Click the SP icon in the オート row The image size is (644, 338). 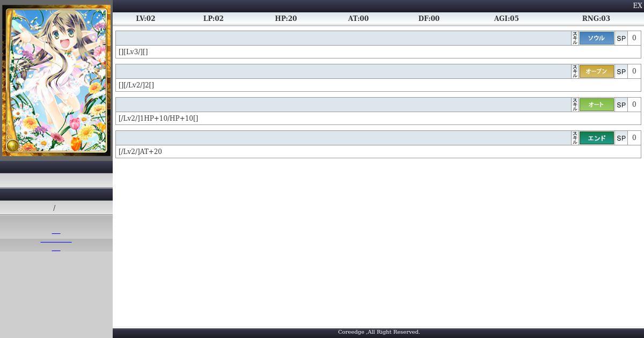pos(621,105)
